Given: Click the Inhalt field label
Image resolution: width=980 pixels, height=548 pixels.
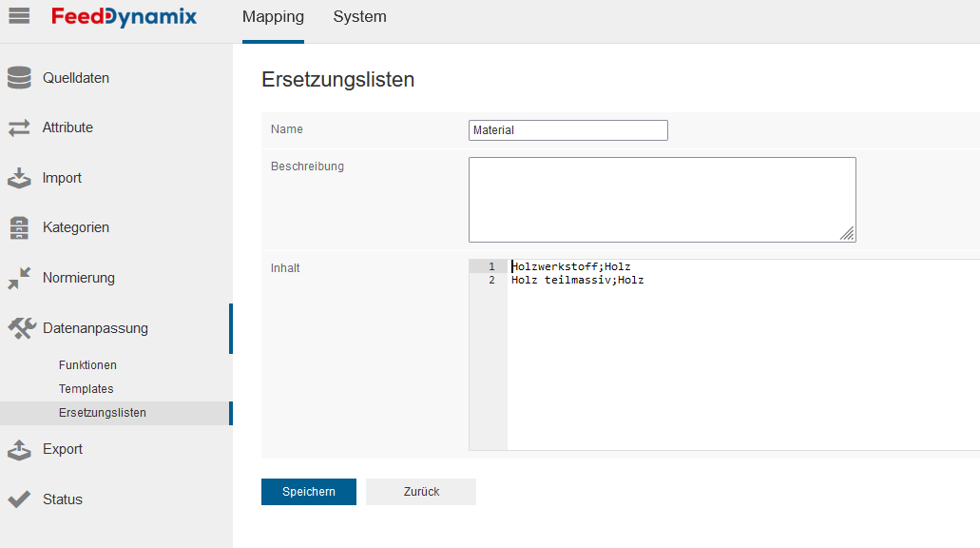Looking at the screenshot, I should tap(285, 267).
